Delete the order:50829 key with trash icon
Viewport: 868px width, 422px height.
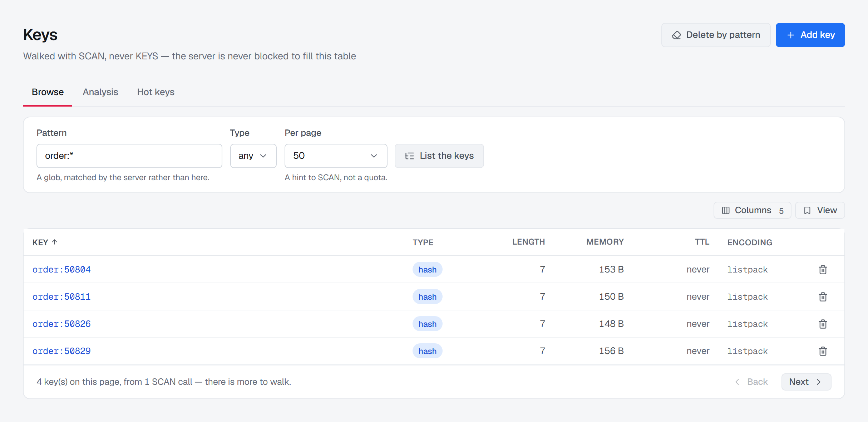pyautogui.click(x=823, y=351)
